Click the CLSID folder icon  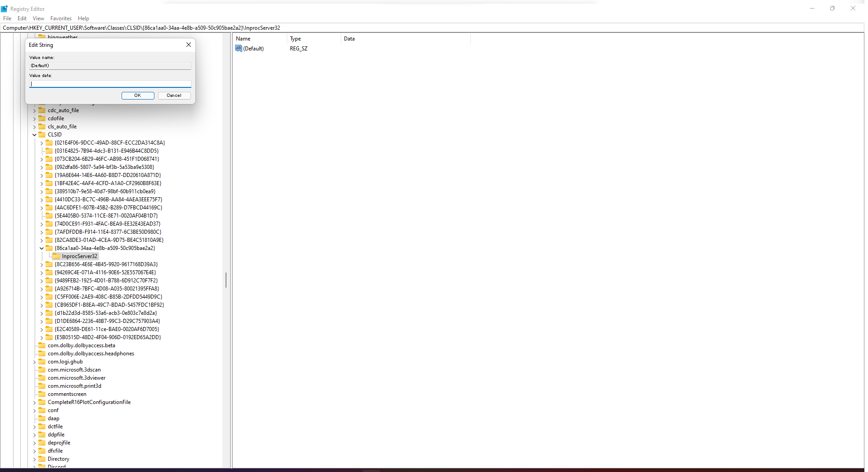tap(42, 134)
